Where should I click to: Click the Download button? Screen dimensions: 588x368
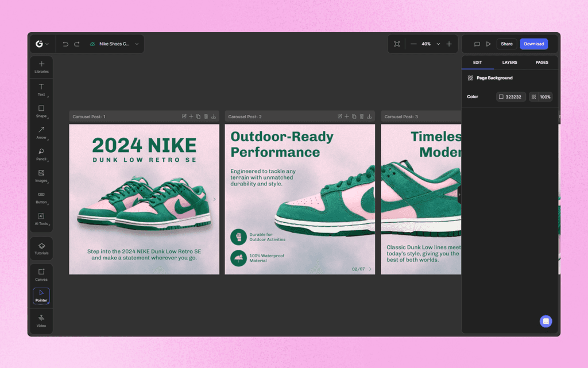coord(533,44)
